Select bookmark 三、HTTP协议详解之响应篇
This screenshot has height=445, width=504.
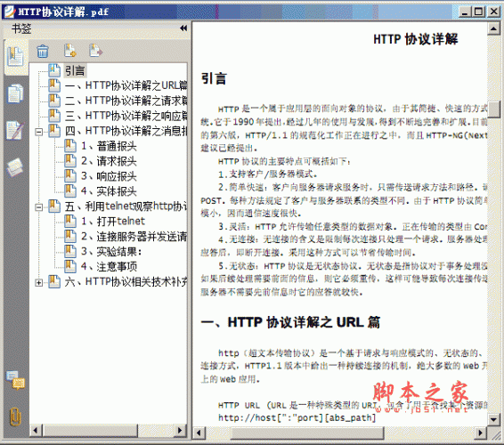pyautogui.click(x=126, y=116)
